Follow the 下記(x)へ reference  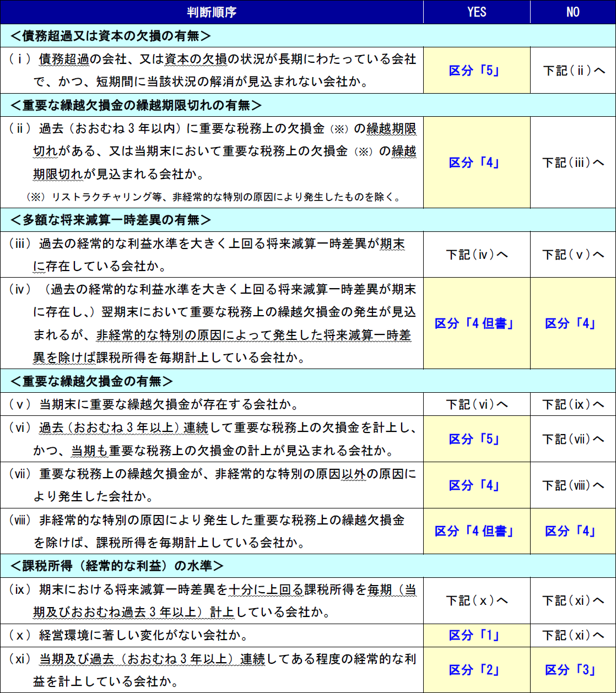(x=477, y=600)
